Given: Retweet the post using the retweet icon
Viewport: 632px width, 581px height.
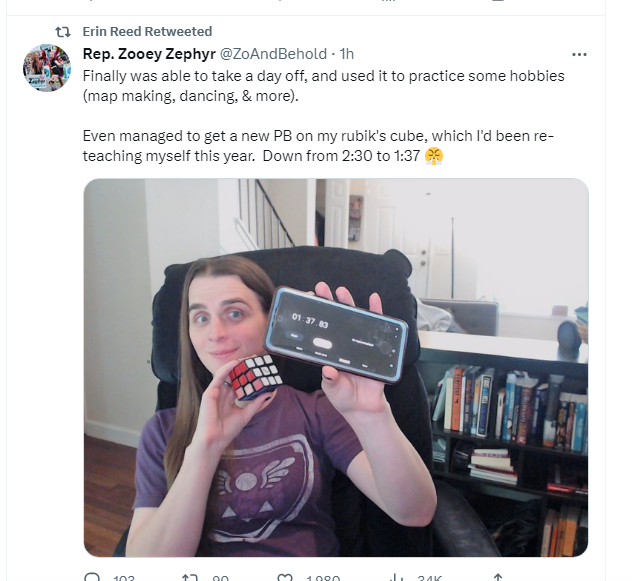Looking at the screenshot, I should (x=190, y=577).
